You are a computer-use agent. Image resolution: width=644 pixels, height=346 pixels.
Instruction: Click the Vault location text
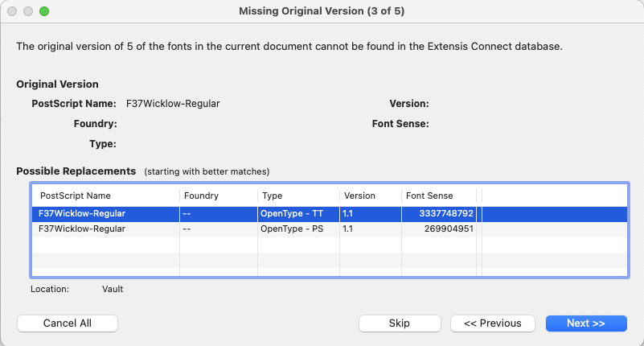pos(113,289)
